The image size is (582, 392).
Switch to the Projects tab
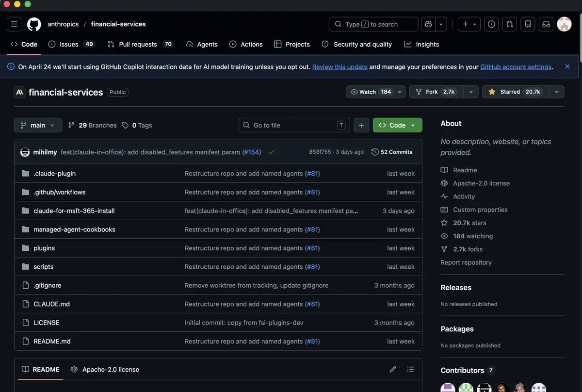point(292,44)
